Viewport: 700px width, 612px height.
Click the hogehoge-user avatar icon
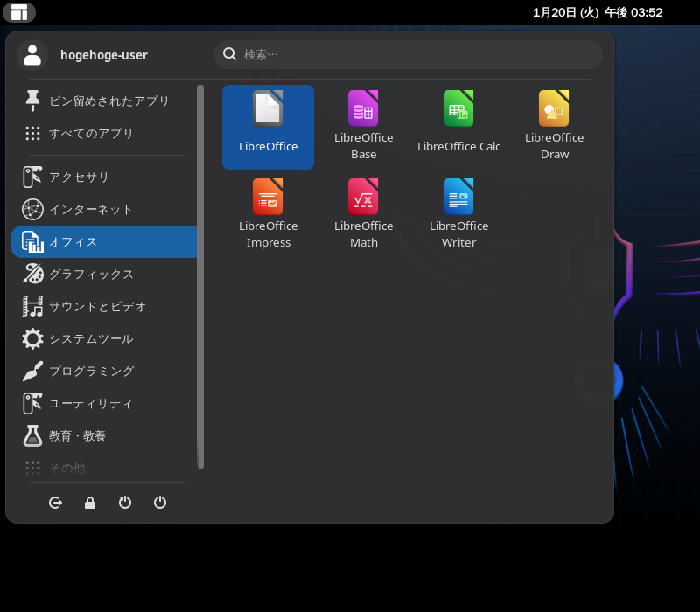tap(32, 53)
